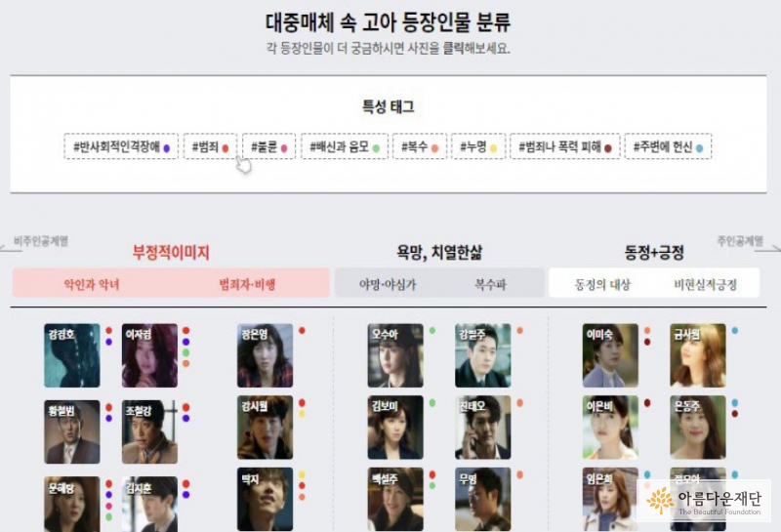
Task: Open the 동정의 대상 category
Action: (602, 284)
